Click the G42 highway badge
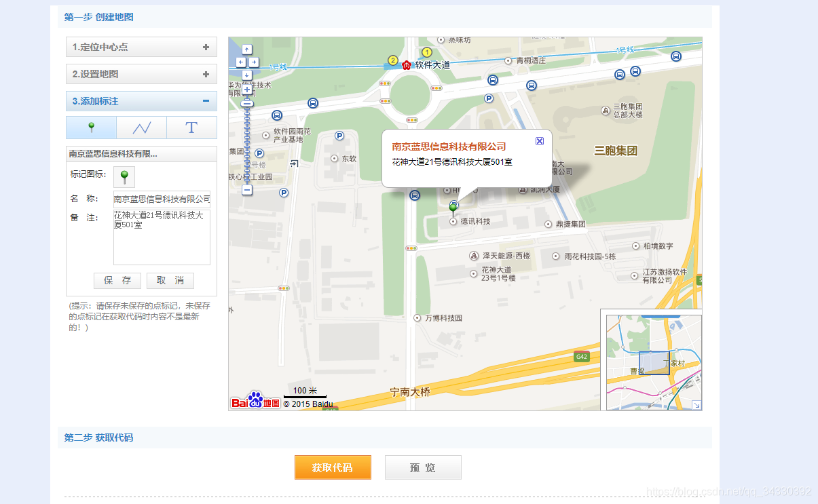The image size is (818, 504). click(x=581, y=357)
